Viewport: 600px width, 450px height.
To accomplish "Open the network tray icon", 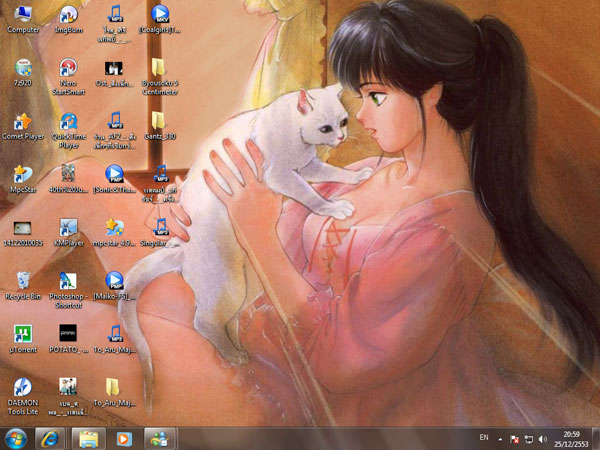I will [x=529, y=439].
